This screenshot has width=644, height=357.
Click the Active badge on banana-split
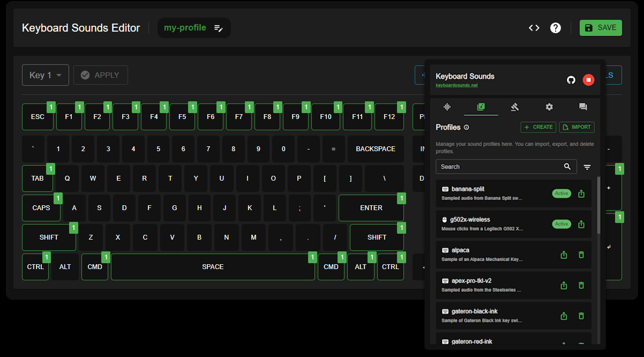click(561, 194)
